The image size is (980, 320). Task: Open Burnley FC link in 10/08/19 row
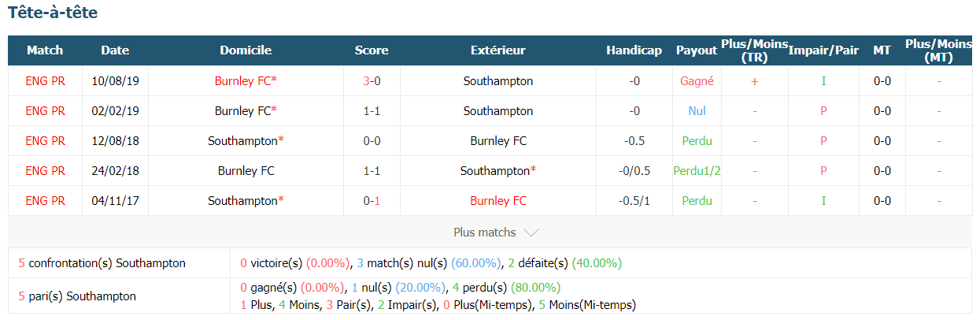coord(242,80)
